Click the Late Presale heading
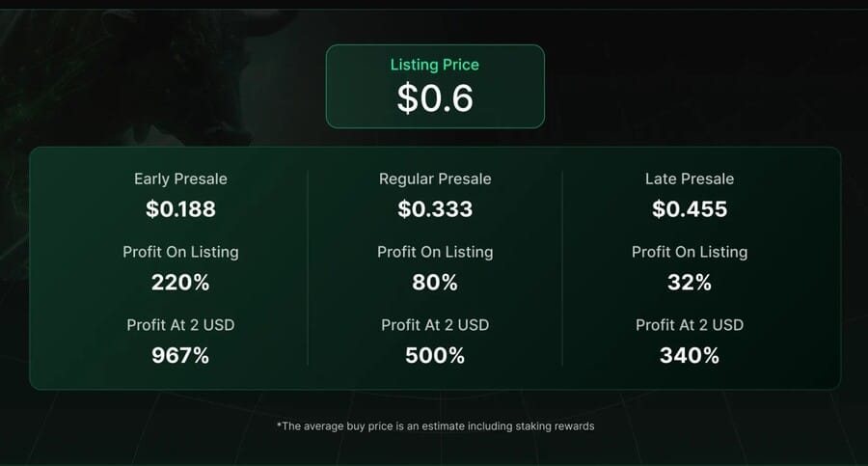This screenshot has width=868, height=466. 690,178
